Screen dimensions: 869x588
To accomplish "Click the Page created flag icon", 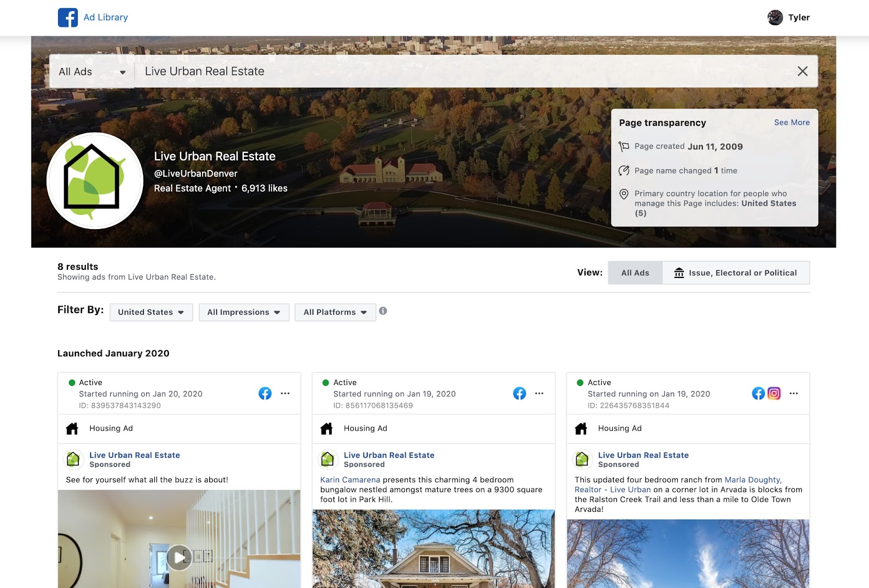I will [624, 147].
